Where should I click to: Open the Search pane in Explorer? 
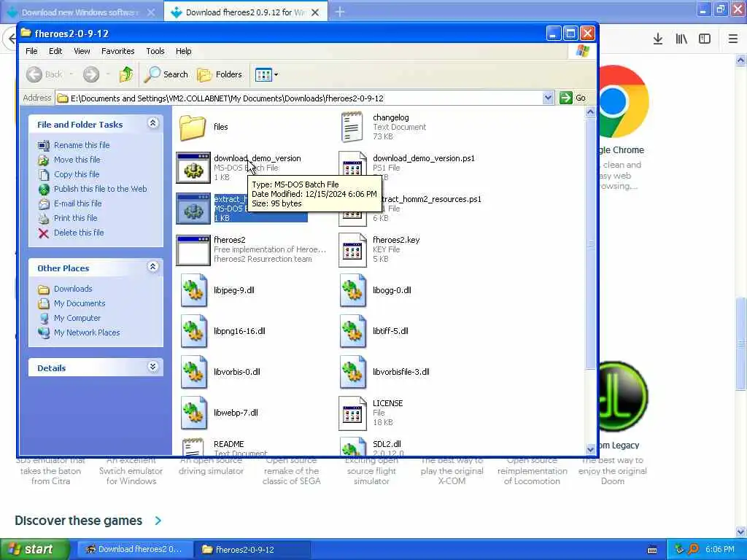pyautogui.click(x=166, y=74)
